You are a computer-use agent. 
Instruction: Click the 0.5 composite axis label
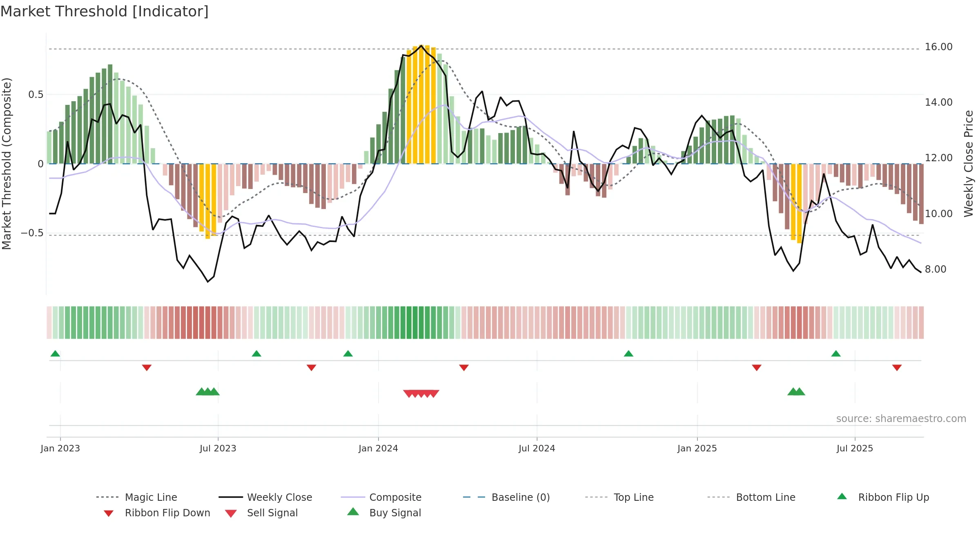36,95
